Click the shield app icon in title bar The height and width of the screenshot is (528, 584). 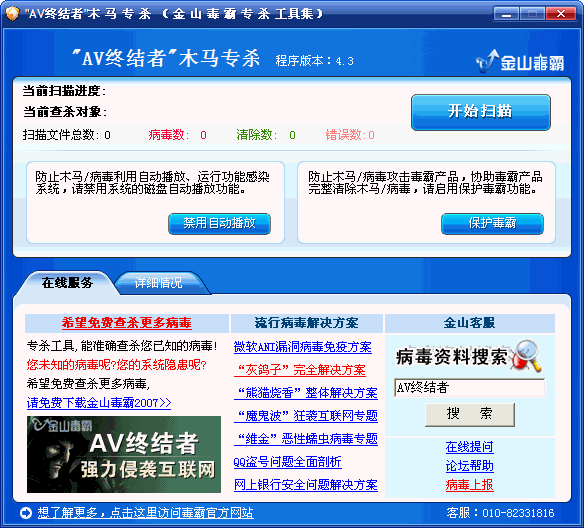[12, 14]
